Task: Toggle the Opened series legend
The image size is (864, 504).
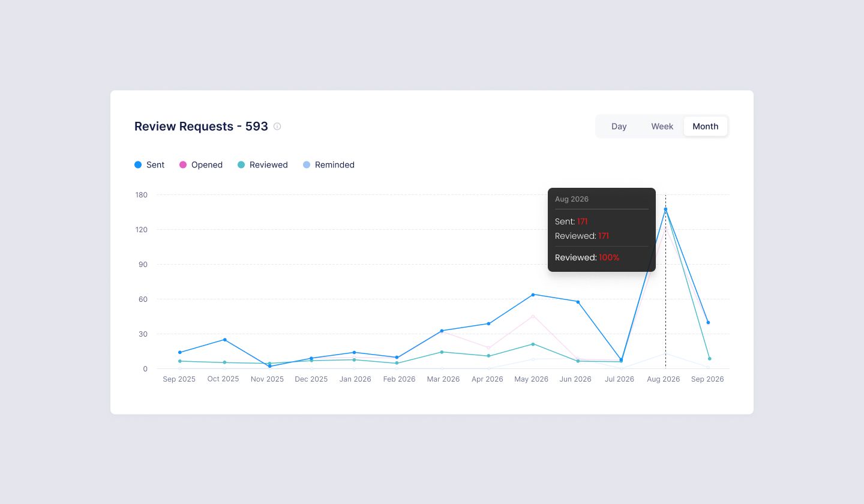Action: [201, 165]
